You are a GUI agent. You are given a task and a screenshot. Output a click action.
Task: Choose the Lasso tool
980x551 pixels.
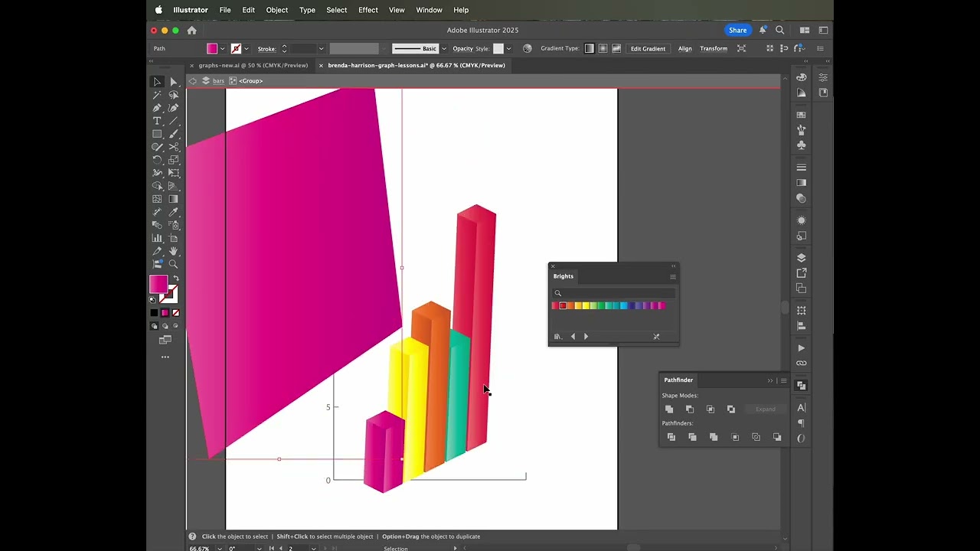[x=174, y=95]
